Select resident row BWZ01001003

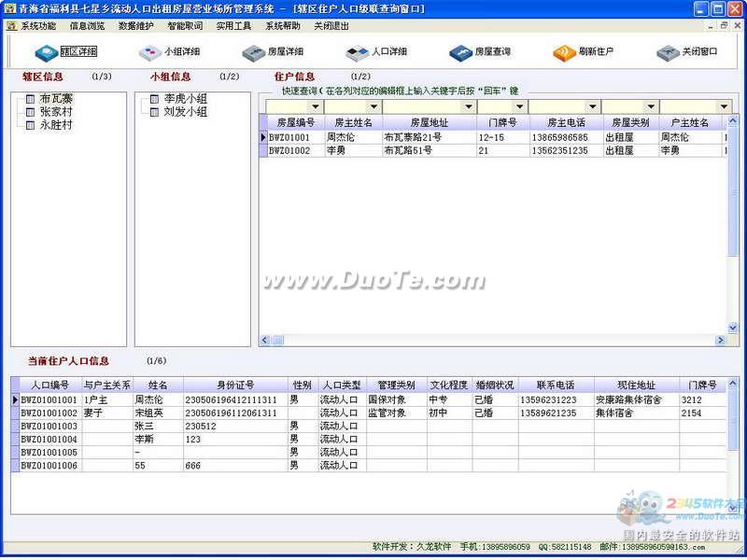click(369, 426)
